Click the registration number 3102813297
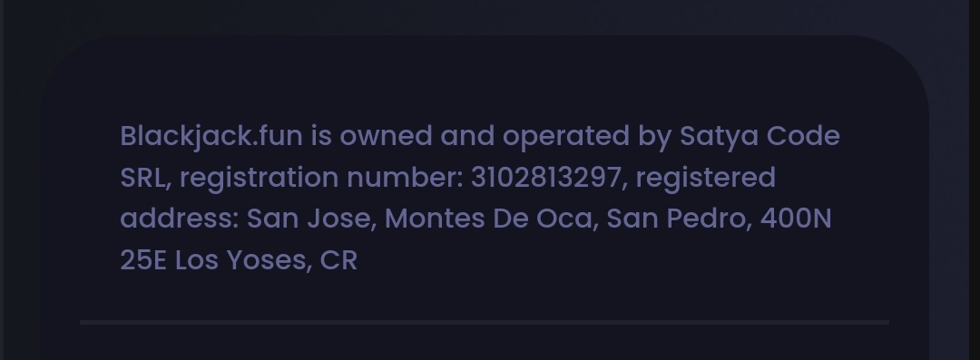980x360 pixels. (545, 178)
